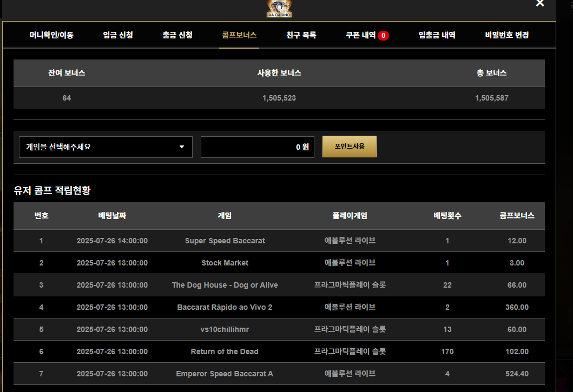Click 에볼루션 라이브 in Stock Market row
The height and width of the screenshot is (392, 573).
(x=350, y=263)
